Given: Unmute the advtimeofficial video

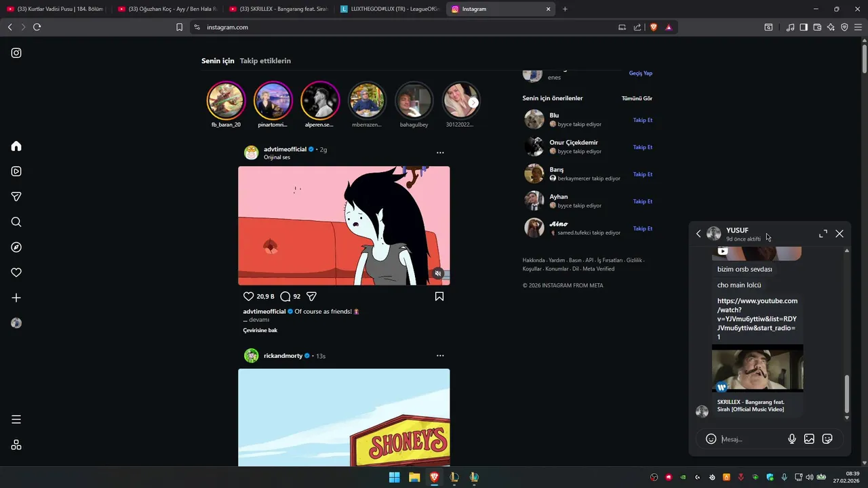Looking at the screenshot, I should [438, 273].
